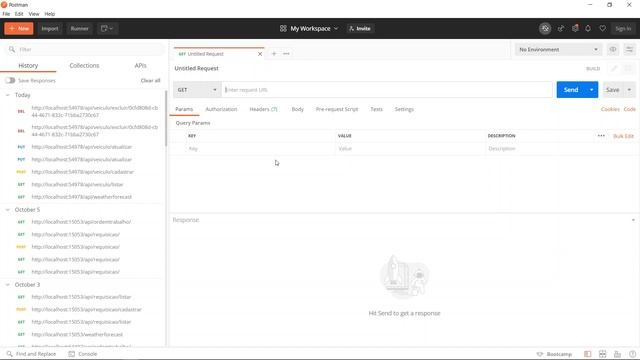This screenshot has height=360, width=640.
Task: Click the query param Key cell
Action: (x=260, y=149)
